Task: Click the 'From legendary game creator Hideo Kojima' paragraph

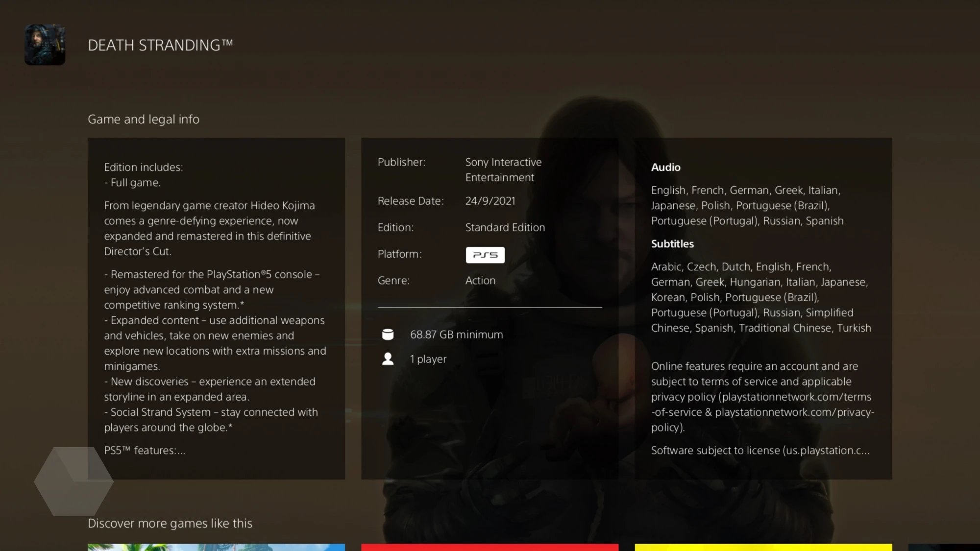Action: pos(209,228)
